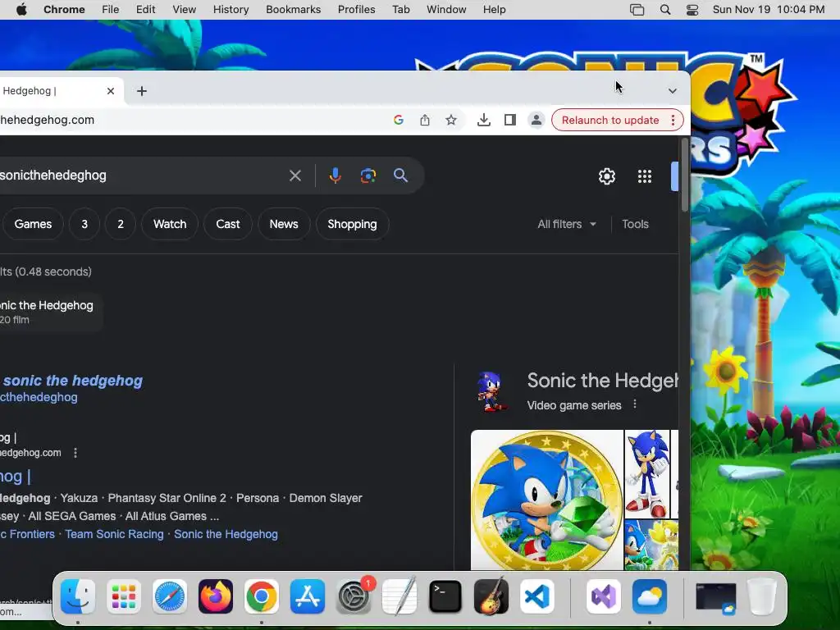
Task: Open Google quick settings gear
Action: tap(607, 176)
